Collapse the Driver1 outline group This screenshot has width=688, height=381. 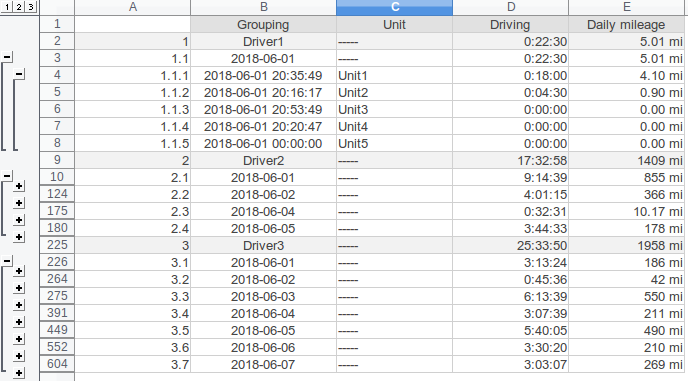tap(7, 57)
